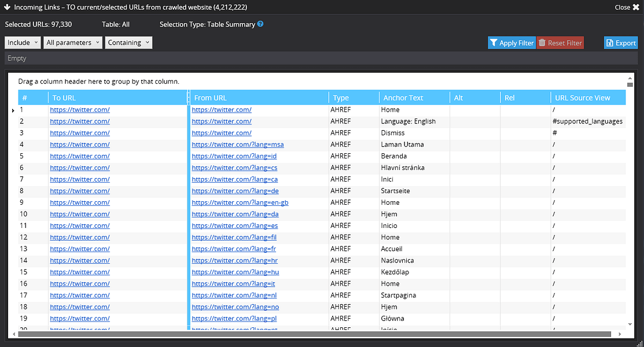Open the ?lang=fil From URL link

point(234,237)
